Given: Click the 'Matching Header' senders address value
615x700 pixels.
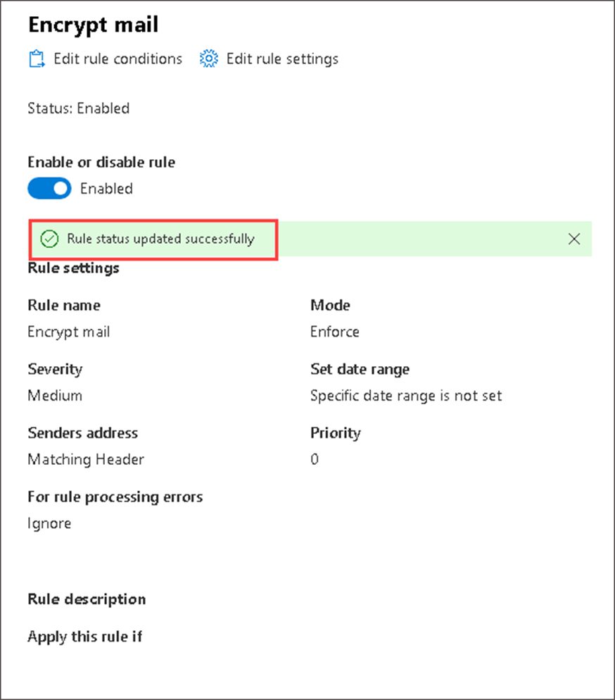Looking at the screenshot, I should tap(86, 460).
